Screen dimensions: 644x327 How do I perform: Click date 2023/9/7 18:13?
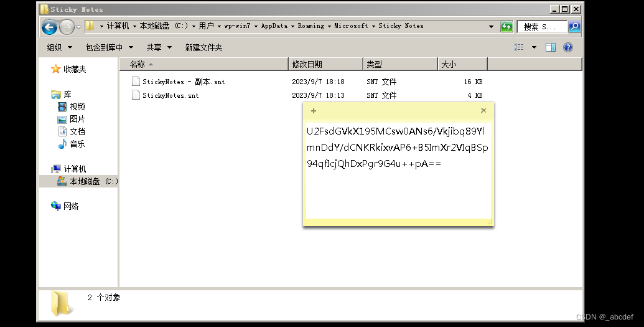click(x=319, y=95)
